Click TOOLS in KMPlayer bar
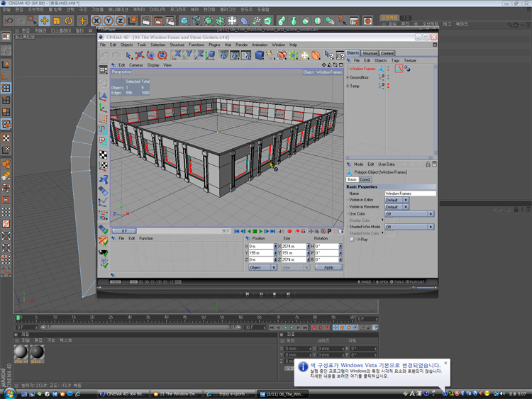The width and height of the screenshot is (532, 399). tap(397, 281)
